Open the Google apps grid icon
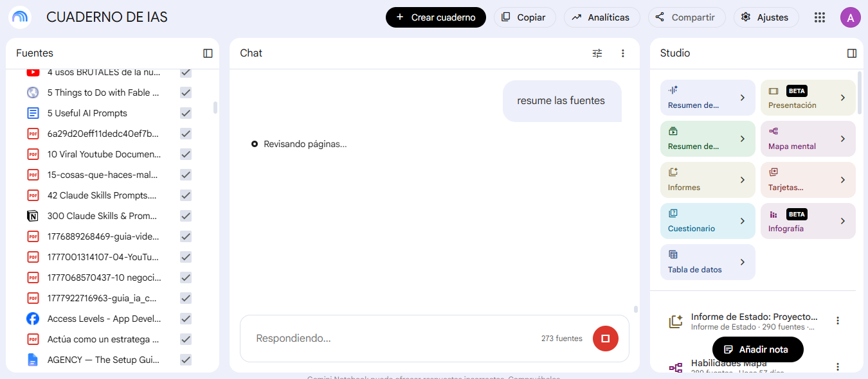The height and width of the screenshot is (379, 868). click(819, 17)
